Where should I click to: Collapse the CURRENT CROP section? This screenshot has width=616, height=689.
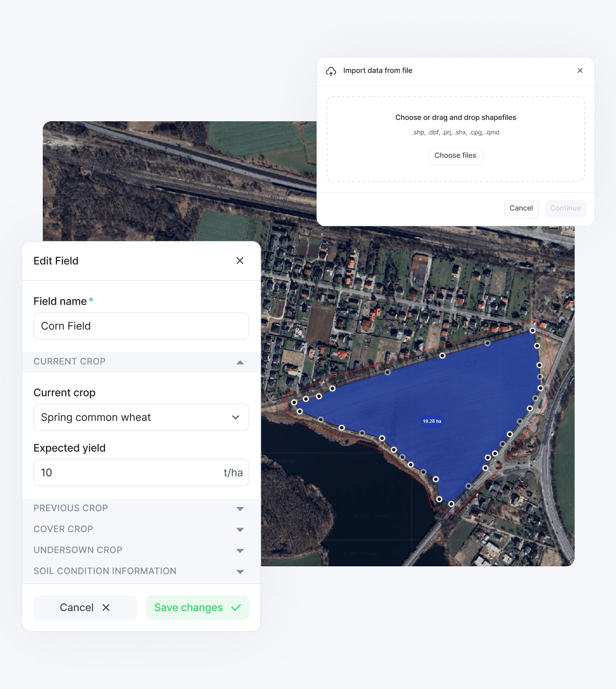pyautogui.click(x=240, y=362)
